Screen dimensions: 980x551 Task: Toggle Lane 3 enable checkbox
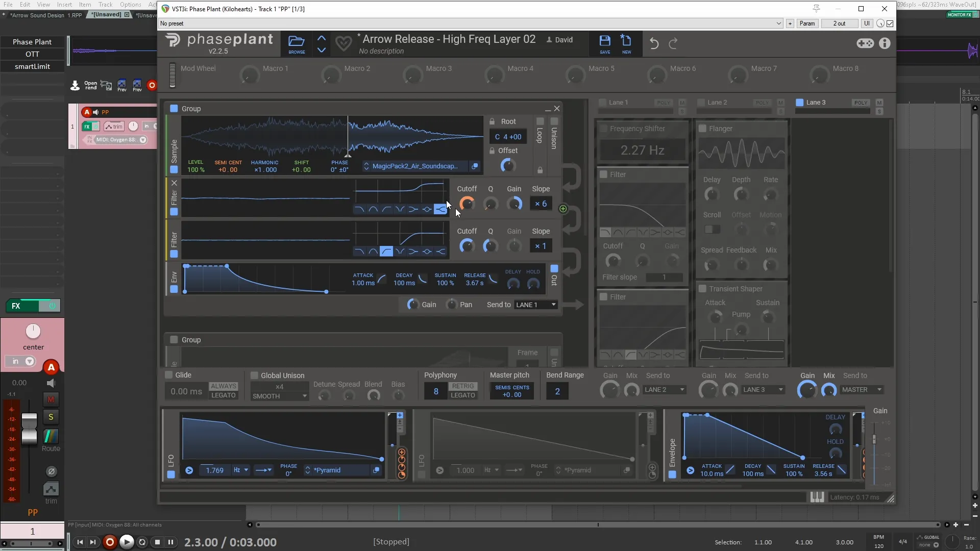(800, 102)
